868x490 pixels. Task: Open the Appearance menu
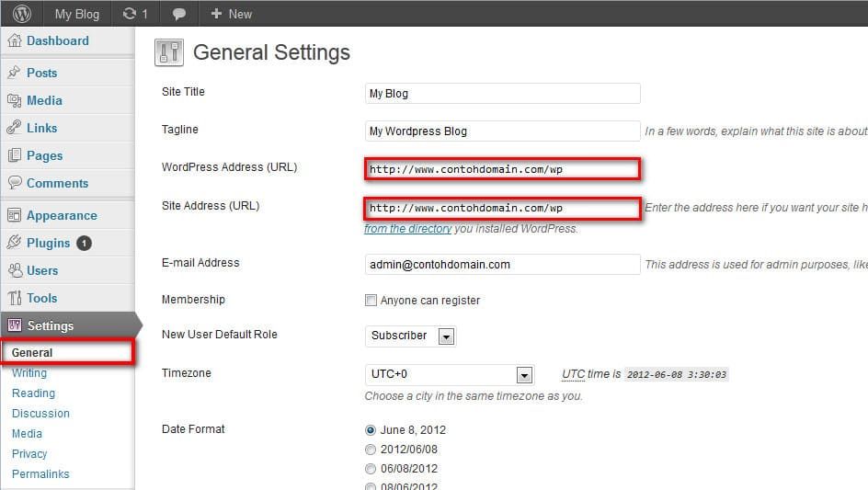point(62,216)
